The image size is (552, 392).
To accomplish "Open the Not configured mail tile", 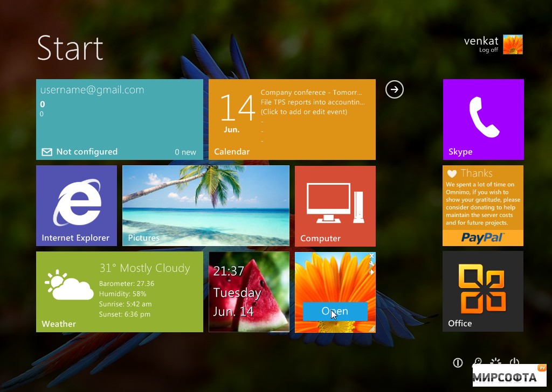I will tap(120, 120).
